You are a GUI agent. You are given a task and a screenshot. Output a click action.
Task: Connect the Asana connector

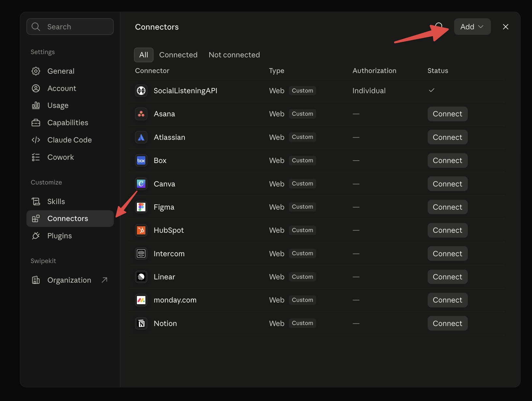[x=448, y=114]
